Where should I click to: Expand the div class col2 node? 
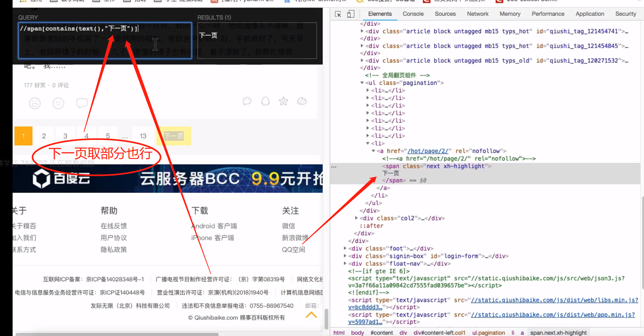356,218
